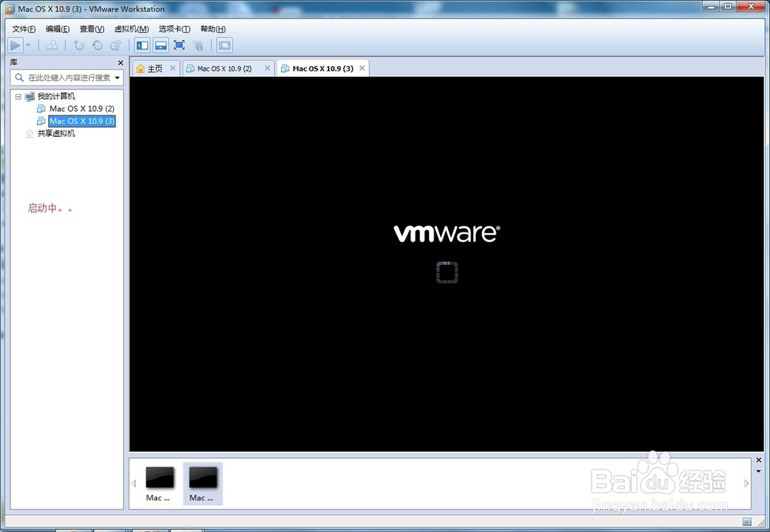Click inside the VM console display
This screenshot has width=770, height=532.
click(x=447, y=264)
